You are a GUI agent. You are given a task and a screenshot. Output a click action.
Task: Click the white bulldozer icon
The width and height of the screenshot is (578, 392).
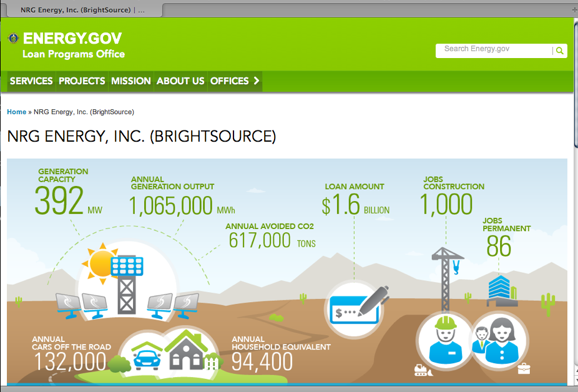423,370
